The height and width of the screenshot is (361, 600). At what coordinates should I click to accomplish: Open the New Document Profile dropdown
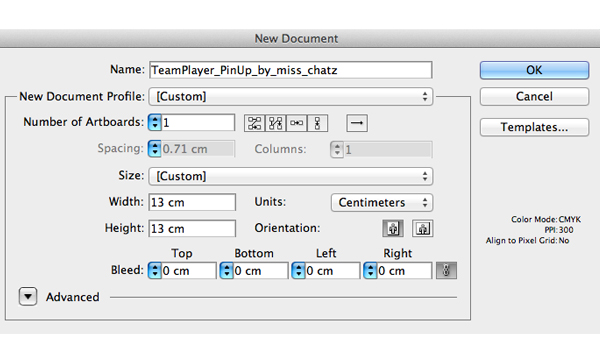[291, 96]
